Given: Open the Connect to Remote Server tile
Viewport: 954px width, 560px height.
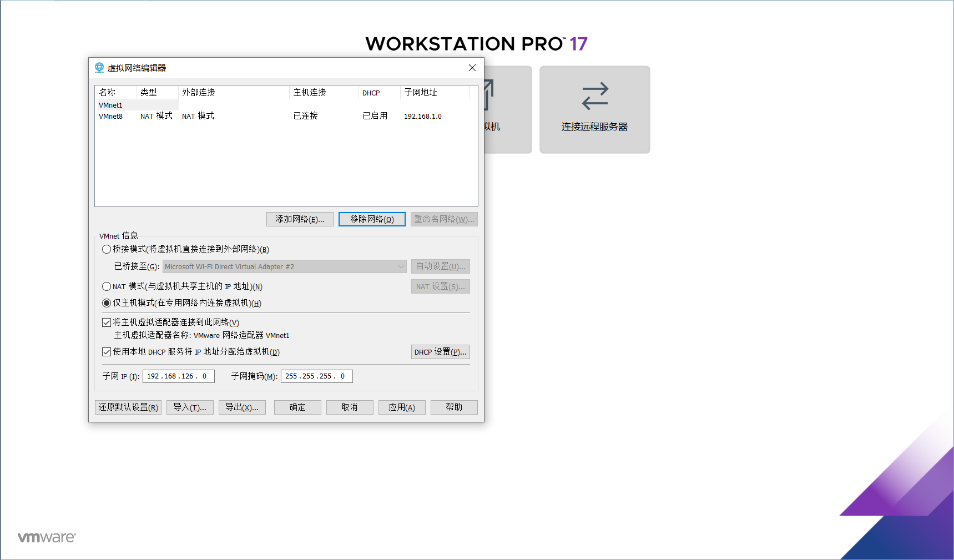Looking at the screenshot, I should [594, 109].
